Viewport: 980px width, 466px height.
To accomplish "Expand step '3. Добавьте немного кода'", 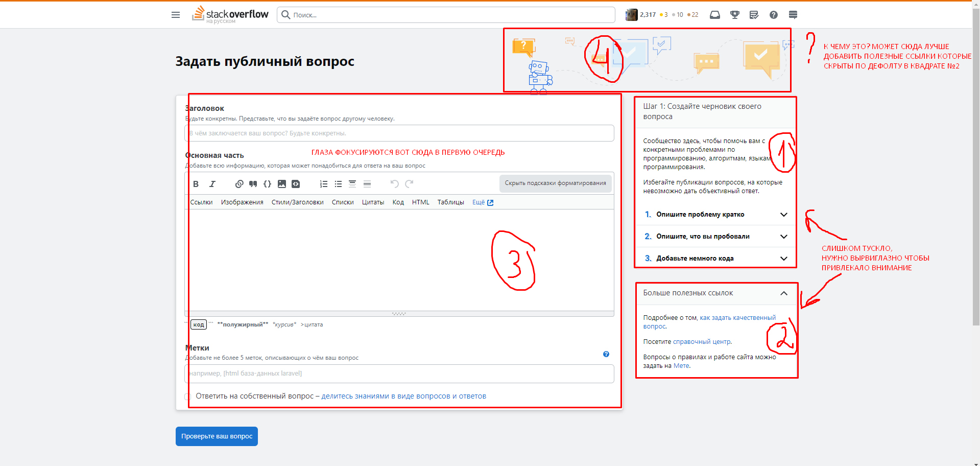I will click(x=715, y=259).
